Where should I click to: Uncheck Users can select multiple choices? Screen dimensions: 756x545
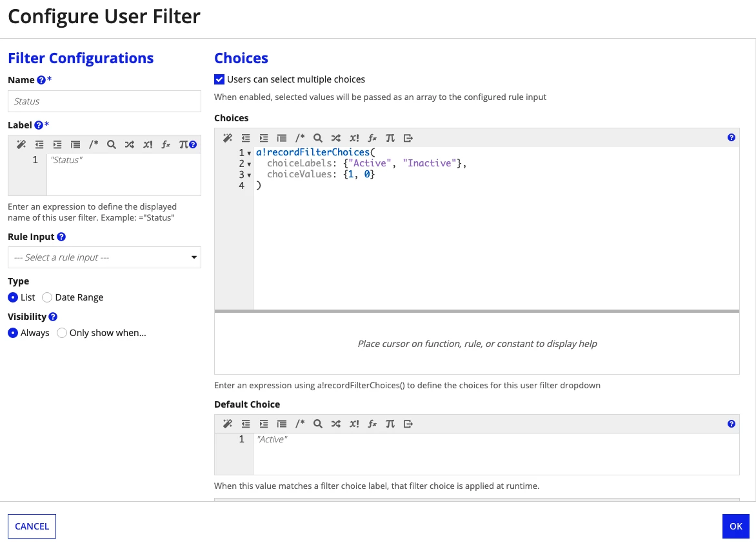(219, 79)
